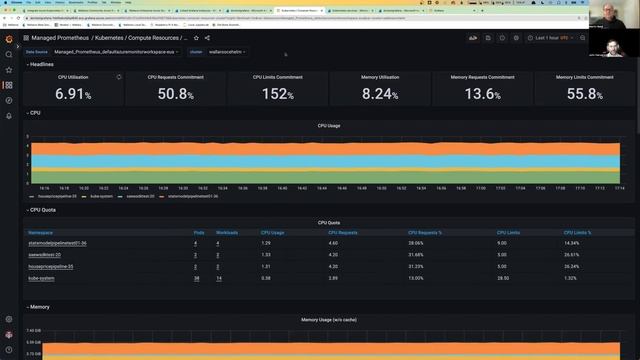Open housepricepipeline-35 namespace link
640x360 pixels.
coord(51,267)
